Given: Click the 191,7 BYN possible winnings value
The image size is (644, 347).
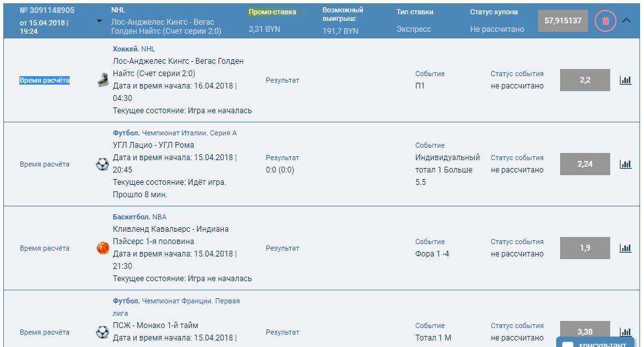Looking at the screenshot, I should coord(340,31).
